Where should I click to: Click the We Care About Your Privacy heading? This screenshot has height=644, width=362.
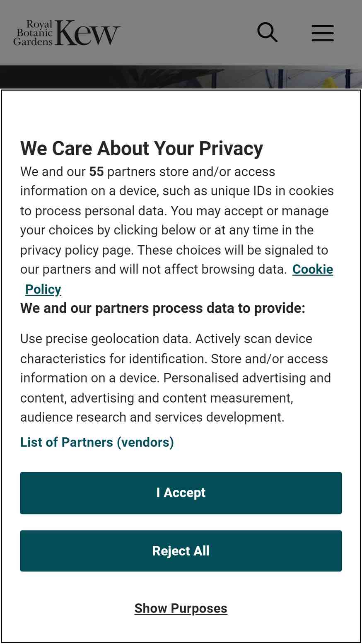tap(142, 148)
